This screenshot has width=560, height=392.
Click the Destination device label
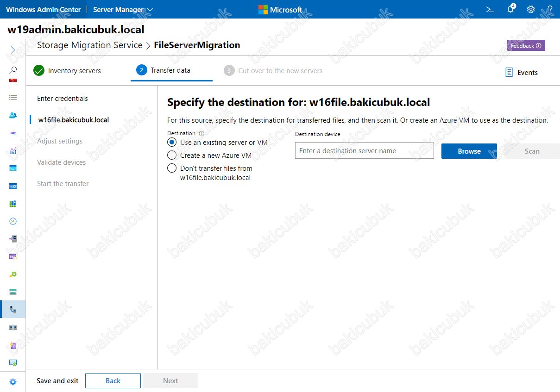point(318,134)
